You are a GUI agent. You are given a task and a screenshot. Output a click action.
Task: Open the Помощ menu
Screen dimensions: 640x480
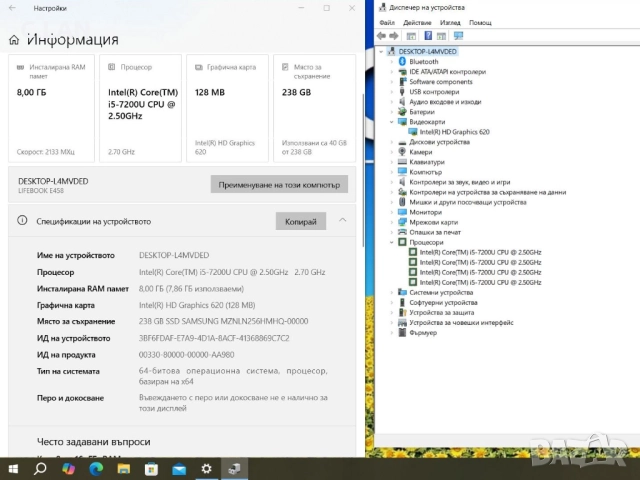pyautogui.click(x=480, y=22)
